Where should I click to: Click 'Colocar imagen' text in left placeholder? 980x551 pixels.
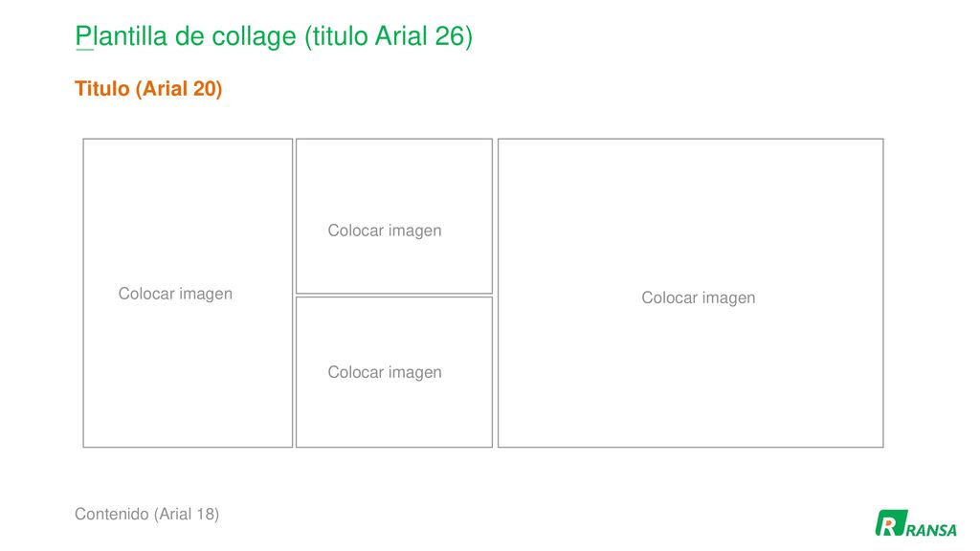pos(176,294)
